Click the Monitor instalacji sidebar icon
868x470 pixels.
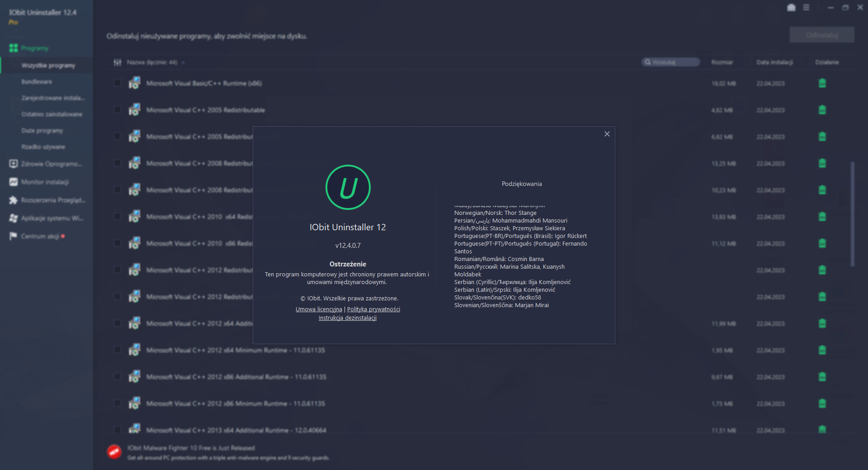pyautogui.click(x=14, y=182)
